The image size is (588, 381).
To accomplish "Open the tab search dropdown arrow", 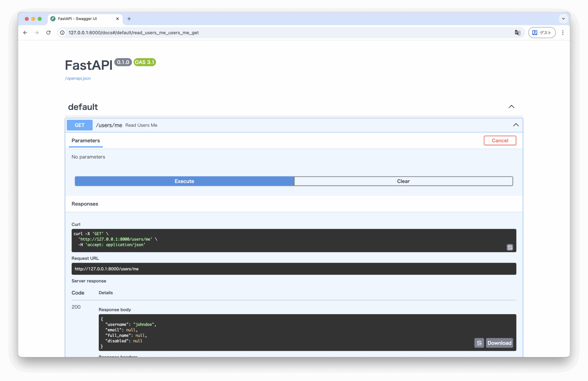I will (x=563, y=19).
